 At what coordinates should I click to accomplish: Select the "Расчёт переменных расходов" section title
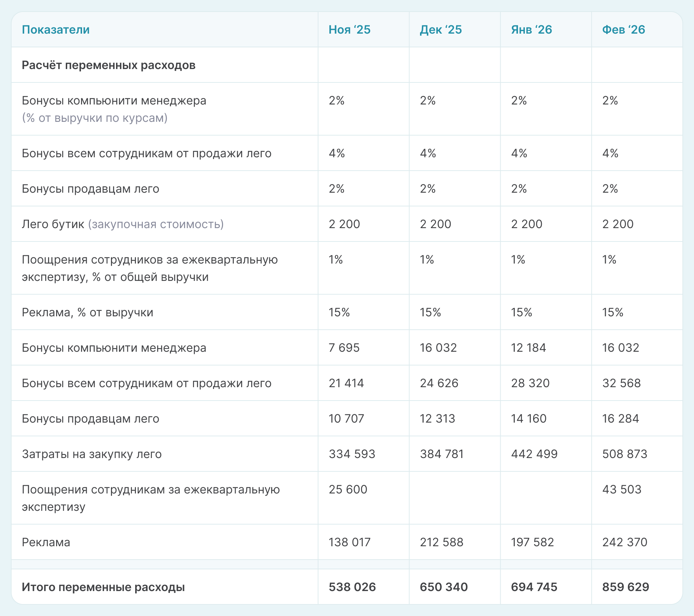(x=108, y=65)
